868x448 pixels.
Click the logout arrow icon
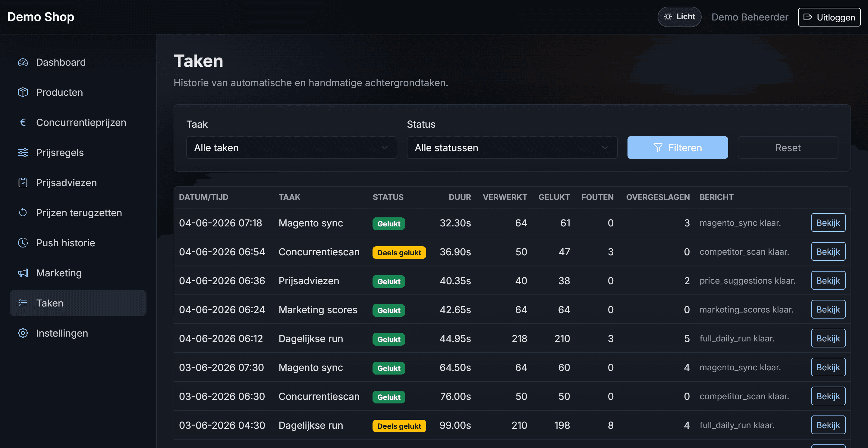point(808,17)
